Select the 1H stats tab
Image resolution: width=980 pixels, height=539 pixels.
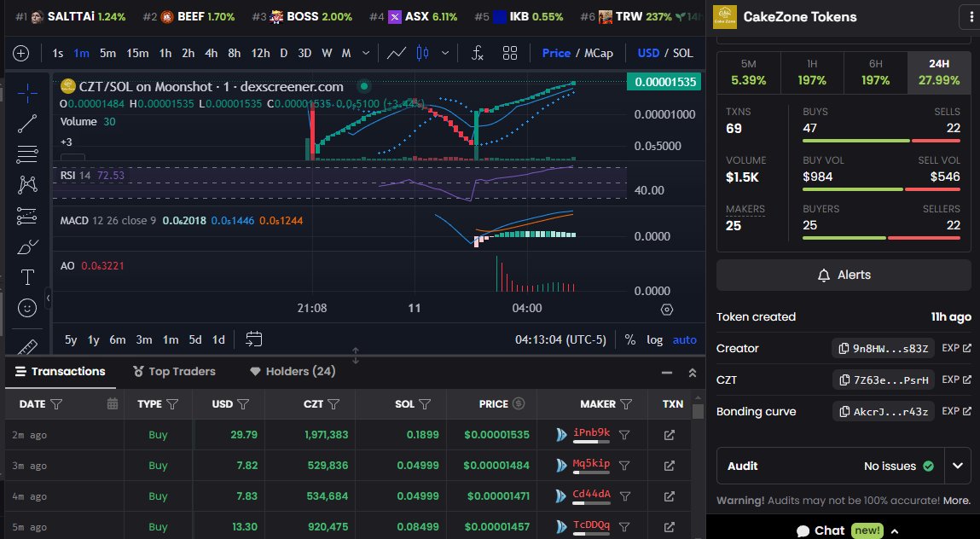click(812, 72)
